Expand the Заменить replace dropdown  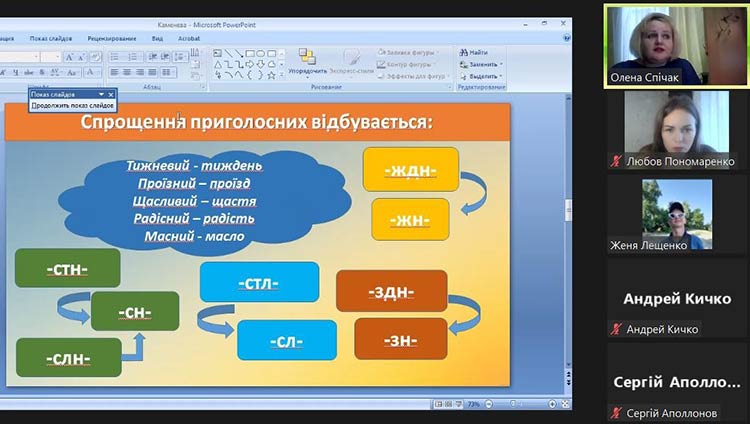point(481,64)
